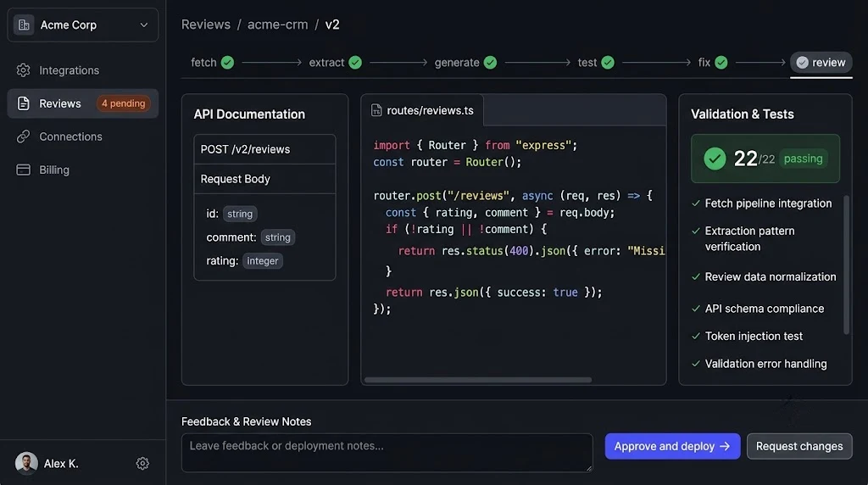Select the fetch pipeline step

[x=212, y=63]
